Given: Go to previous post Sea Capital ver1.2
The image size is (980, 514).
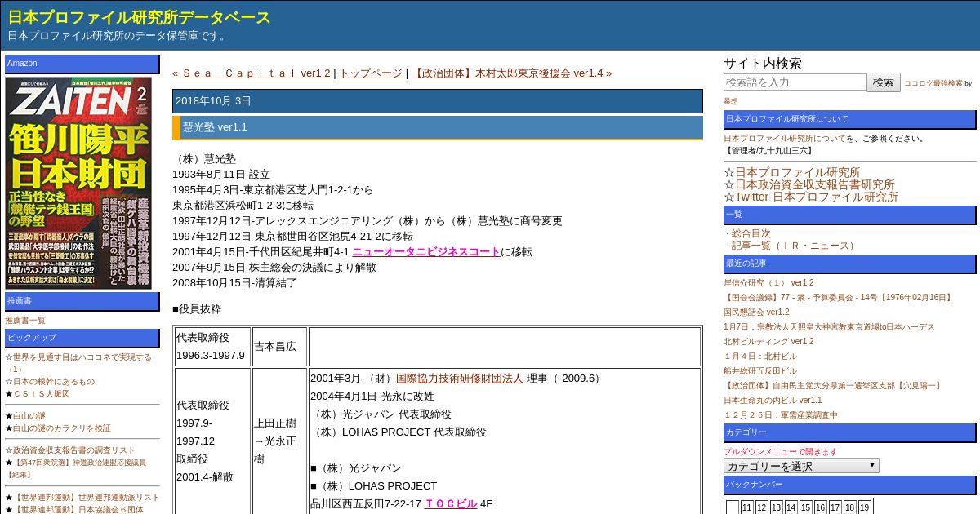Looking at the screenshot, I should click(x=252, y=73).
